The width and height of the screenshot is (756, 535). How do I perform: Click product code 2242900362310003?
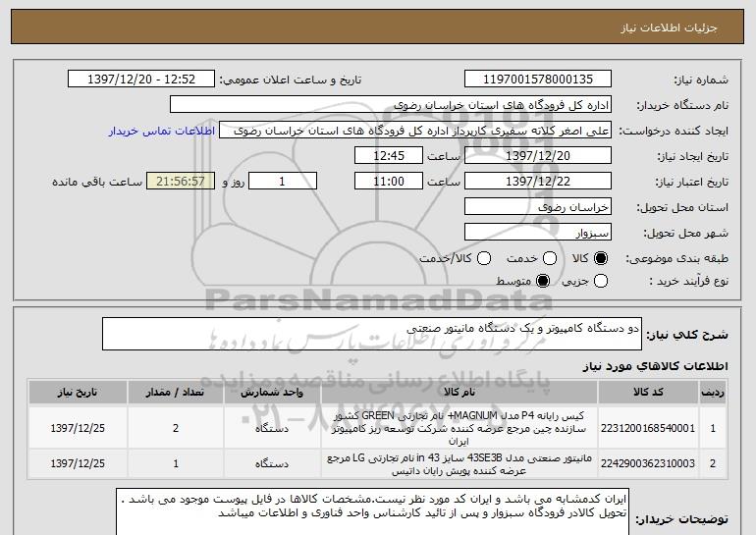648,463
